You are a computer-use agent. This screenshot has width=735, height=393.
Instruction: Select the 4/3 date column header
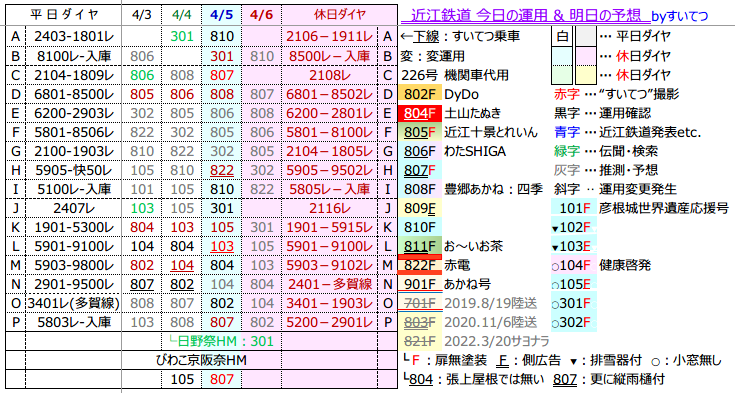[x=142, y=15]
